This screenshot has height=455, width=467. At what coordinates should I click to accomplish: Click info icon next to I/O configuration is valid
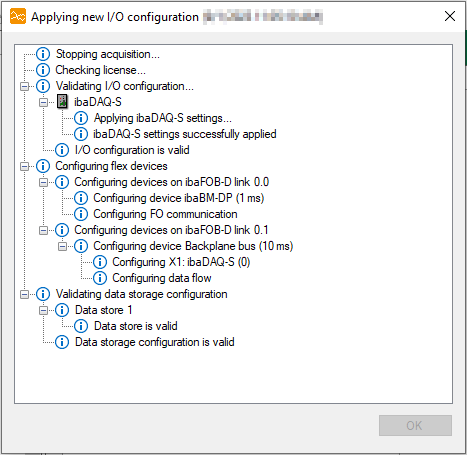[x=62, y=150]
